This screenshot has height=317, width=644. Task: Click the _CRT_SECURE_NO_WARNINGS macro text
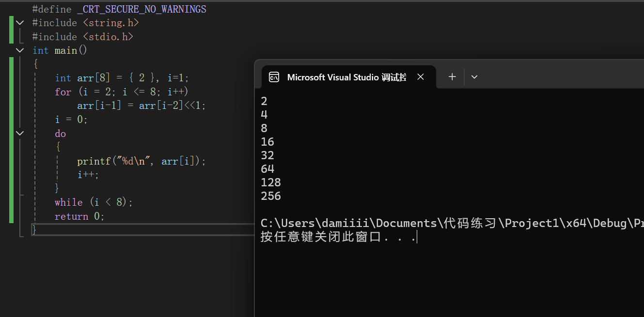(141, 9)
